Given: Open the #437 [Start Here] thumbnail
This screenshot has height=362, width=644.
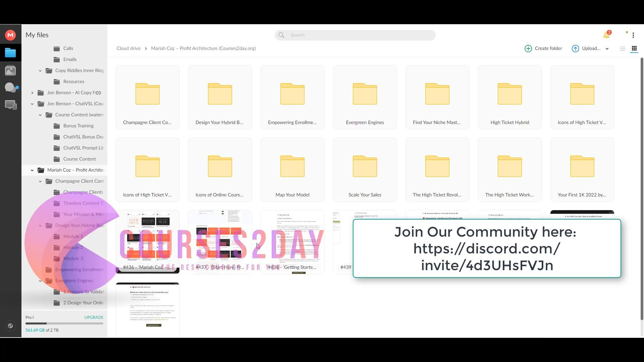Looking at the screenshot, I should (220, 242).
